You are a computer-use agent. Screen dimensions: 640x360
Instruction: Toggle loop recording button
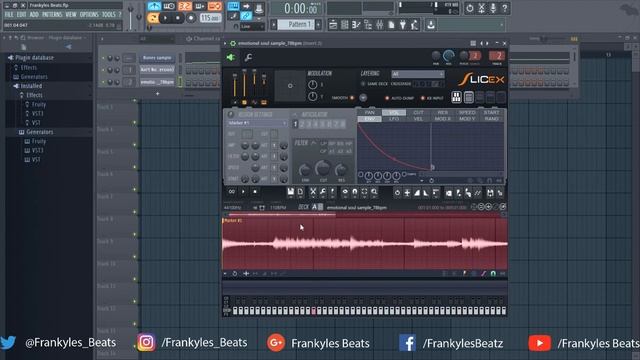coord(214,6)
